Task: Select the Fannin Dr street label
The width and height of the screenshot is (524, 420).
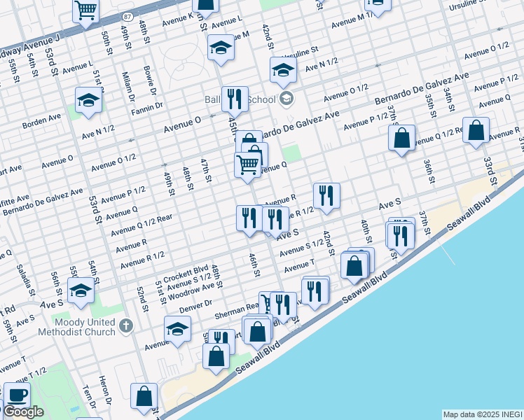Action: tap(147, 108)
